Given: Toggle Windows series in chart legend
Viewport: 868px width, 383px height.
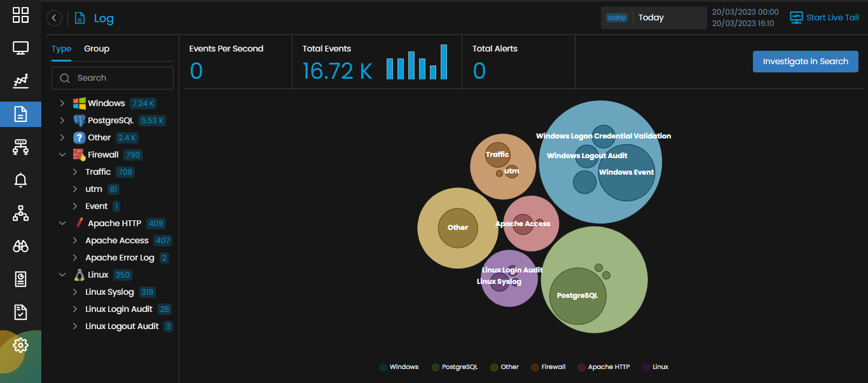Looking at the screenshot, I should (399, 367).
